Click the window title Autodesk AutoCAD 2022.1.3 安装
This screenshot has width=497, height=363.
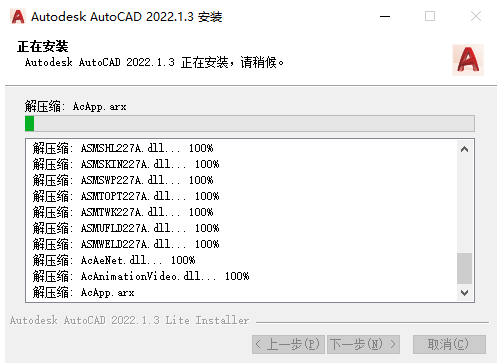coord(127,17)
